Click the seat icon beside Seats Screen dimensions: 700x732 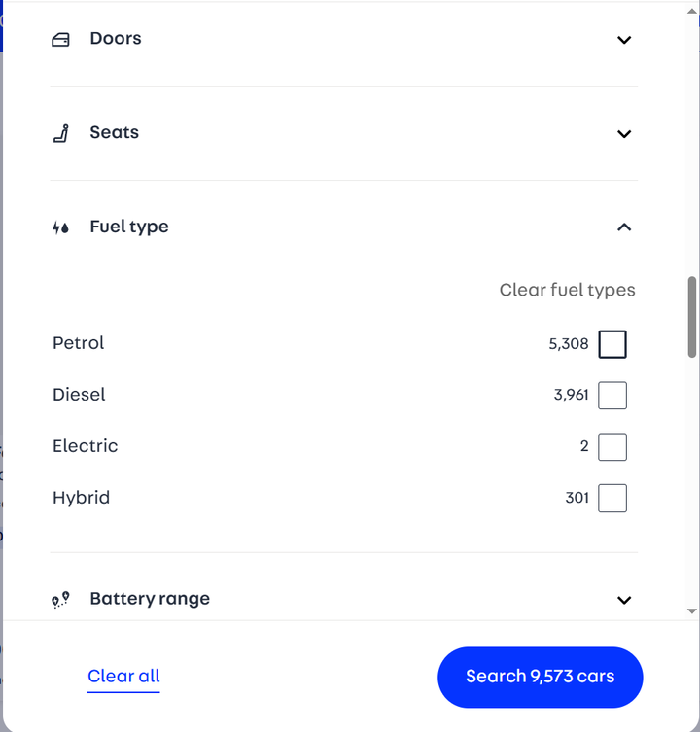tap(60, 133)
